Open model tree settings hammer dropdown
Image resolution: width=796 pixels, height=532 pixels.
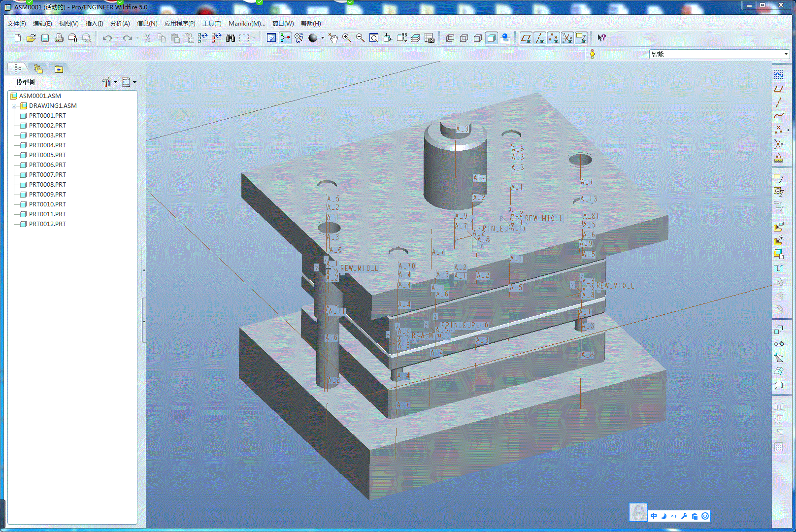(109, 82)
